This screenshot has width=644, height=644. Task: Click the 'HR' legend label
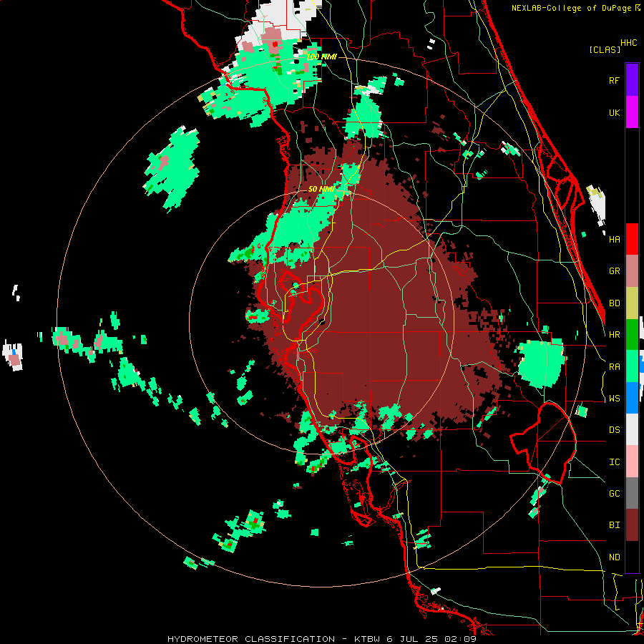[x=614, y=335]
